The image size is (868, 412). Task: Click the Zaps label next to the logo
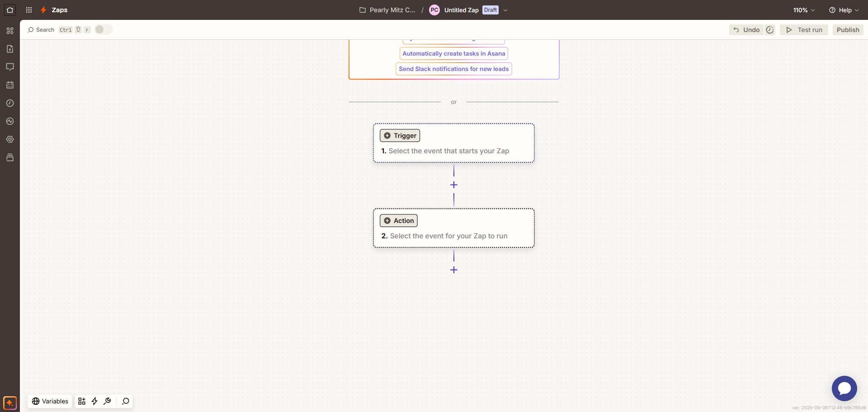pyautogui.click(x=60, y=10)
